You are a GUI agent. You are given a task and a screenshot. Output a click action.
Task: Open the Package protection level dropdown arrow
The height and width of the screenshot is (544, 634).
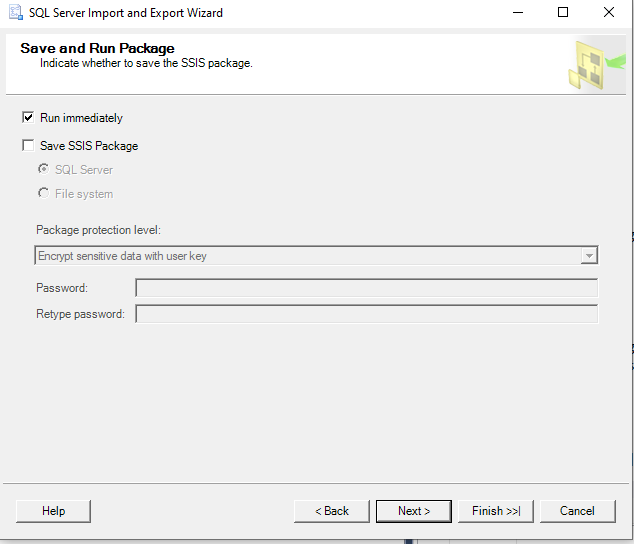[589, 256]
